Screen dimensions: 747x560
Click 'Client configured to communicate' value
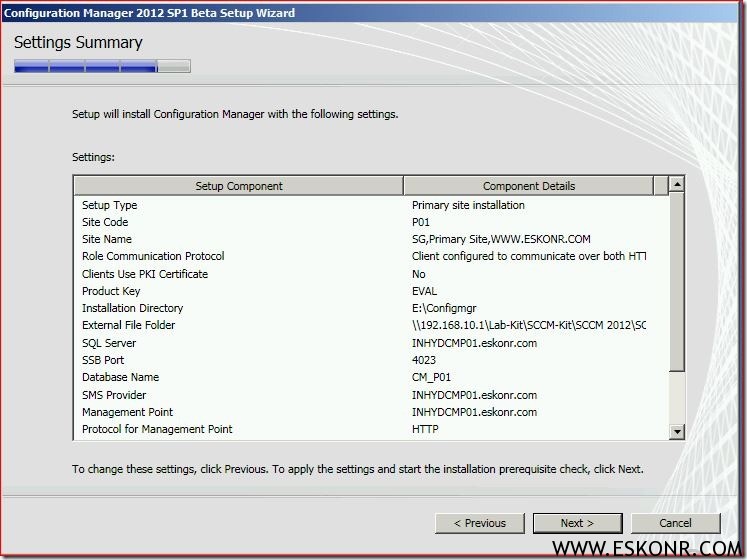(x=529, y=256)
